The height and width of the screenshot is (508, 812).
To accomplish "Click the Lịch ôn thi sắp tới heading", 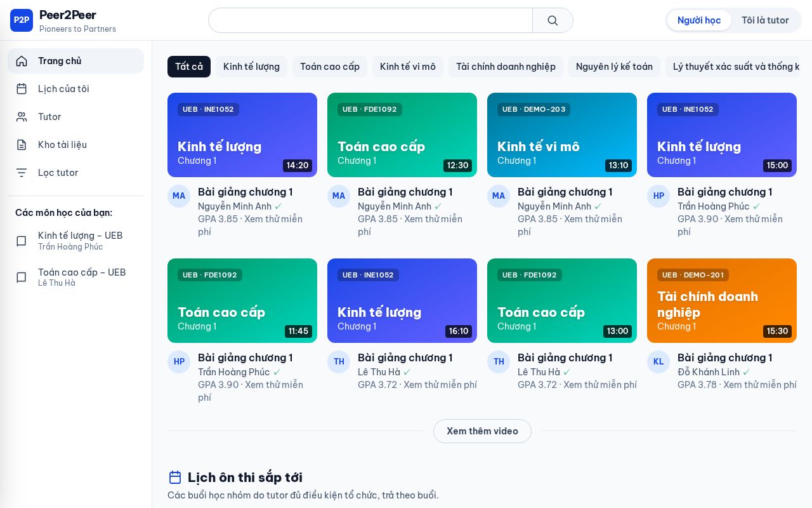I will (x=245, y=478).
